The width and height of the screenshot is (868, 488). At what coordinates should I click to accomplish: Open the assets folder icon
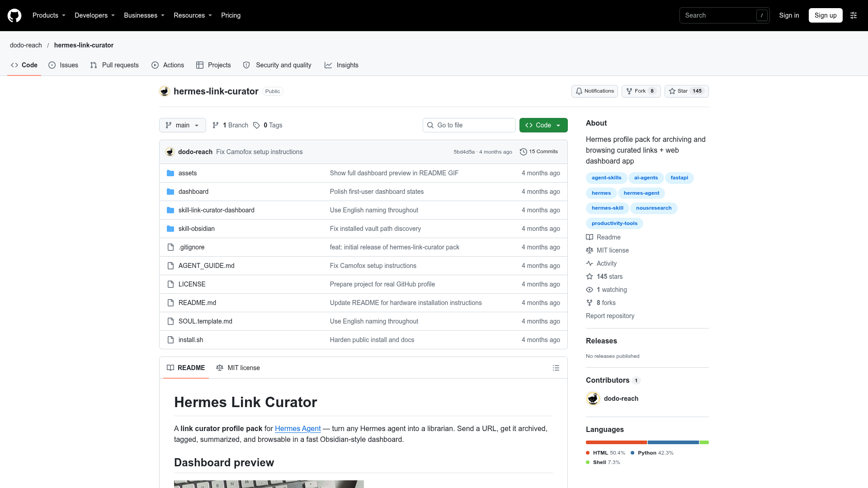pos(170,173)
